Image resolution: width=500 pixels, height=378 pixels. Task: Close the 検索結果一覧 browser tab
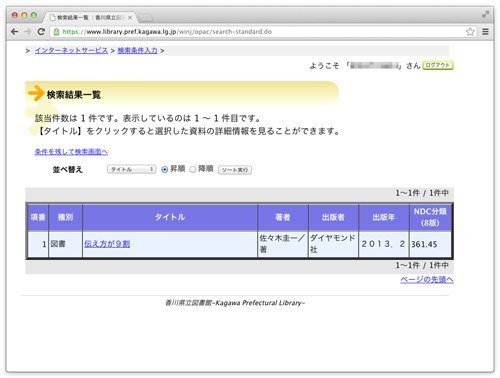tap(130, 17)
